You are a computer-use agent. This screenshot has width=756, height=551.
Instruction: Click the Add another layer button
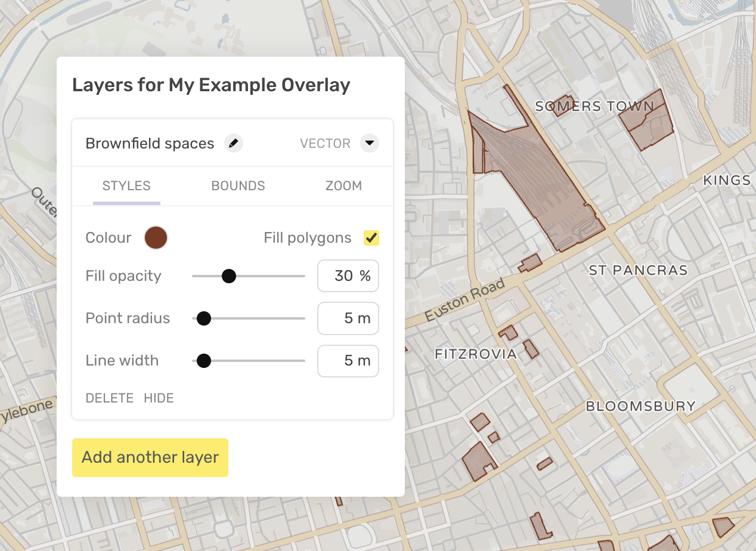150,457
